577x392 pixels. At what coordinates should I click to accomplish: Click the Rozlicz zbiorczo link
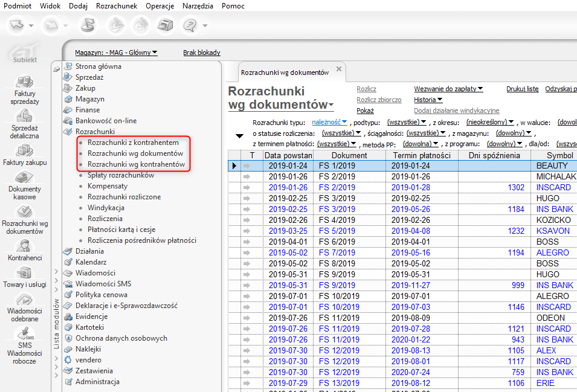click(x=379, y=100)
